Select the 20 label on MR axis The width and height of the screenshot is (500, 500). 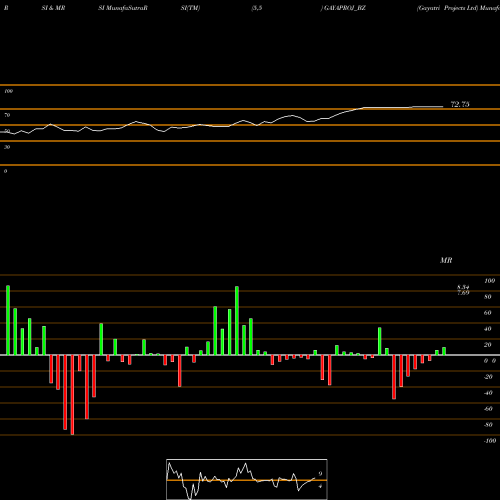(488, 345)
